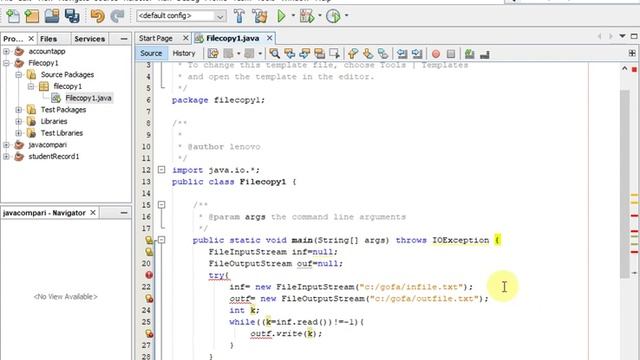Open the default config combo box
Viewport: 640px width, 360px height.
point(181,16)
